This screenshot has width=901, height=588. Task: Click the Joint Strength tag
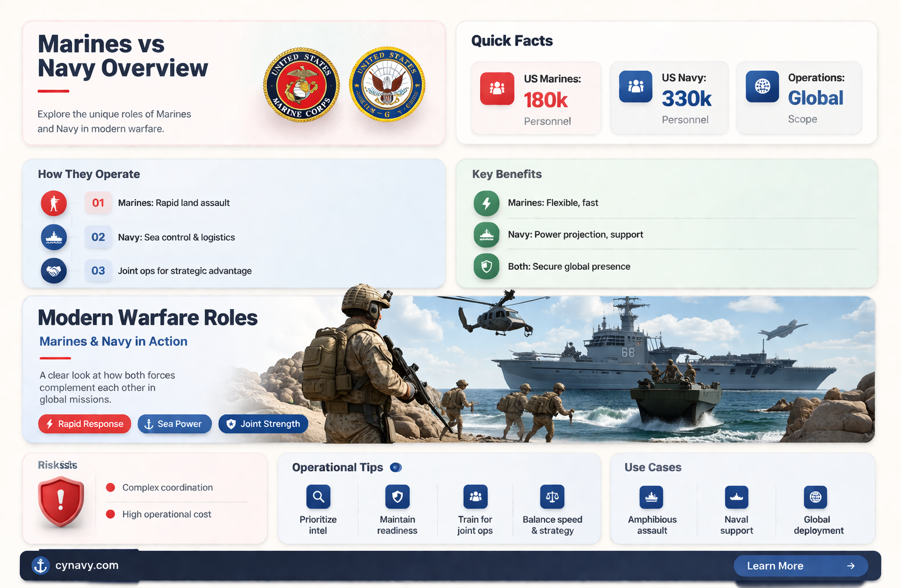[x=263, y=424]
